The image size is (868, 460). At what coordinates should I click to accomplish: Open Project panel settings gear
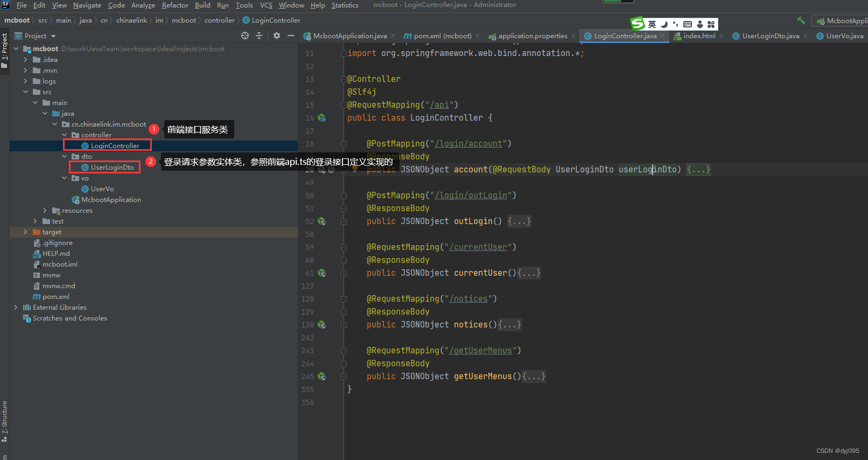click(x=276, y=36)
